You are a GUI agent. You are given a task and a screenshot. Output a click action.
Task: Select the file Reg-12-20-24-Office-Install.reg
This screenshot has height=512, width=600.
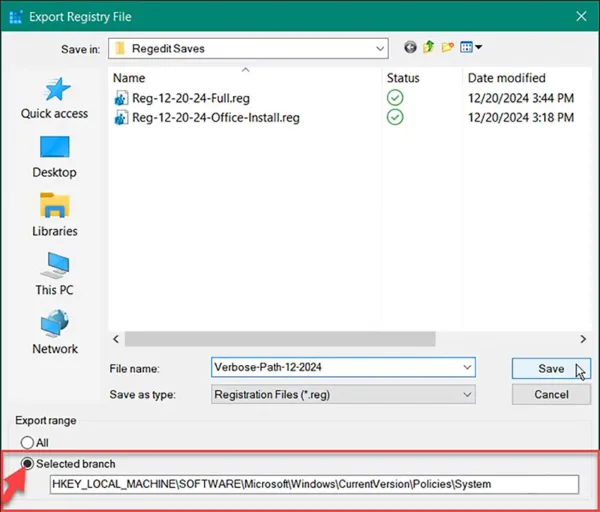[216, 118]
